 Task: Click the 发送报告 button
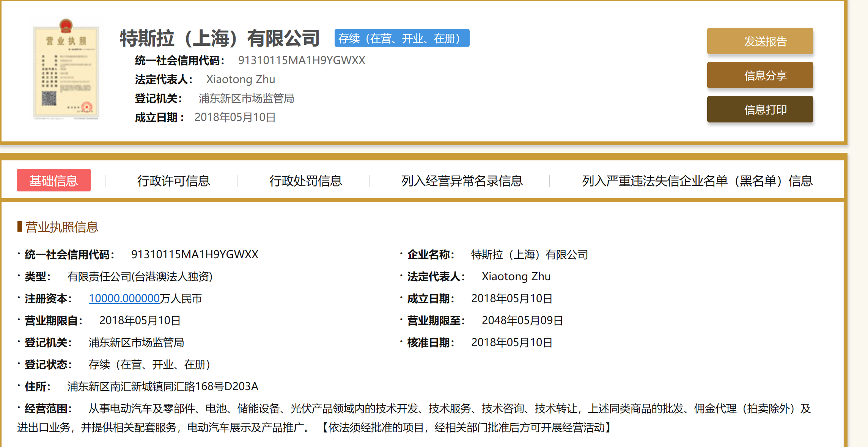coord(759,41)
